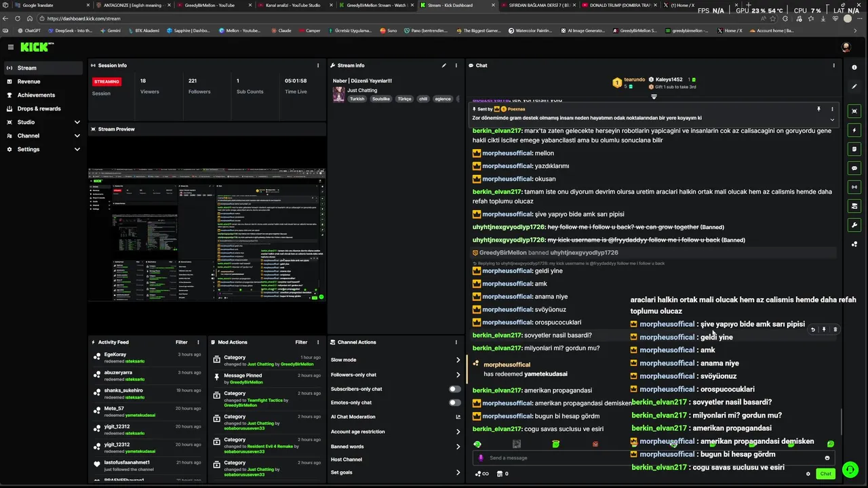Click the info icon in right sidebar
Viewport: 868px width, 488px height.
click(x=854, y=67)
